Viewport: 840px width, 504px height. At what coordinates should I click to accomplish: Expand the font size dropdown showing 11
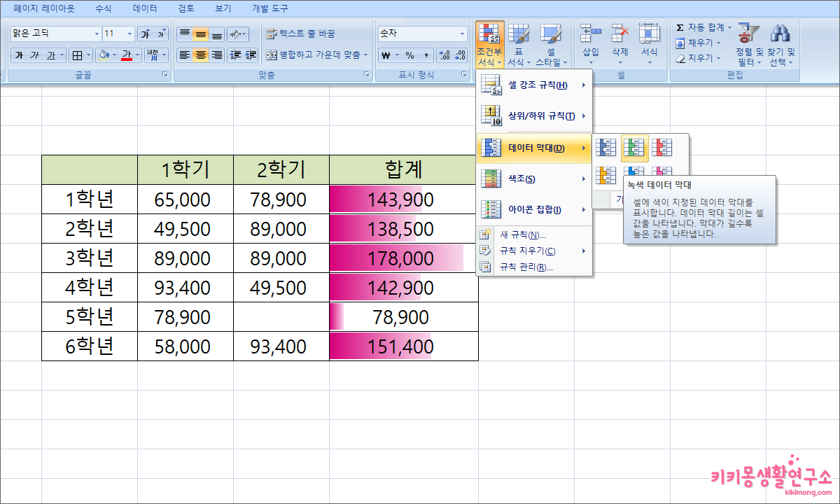pyautogui.click(x=129, y=34)
